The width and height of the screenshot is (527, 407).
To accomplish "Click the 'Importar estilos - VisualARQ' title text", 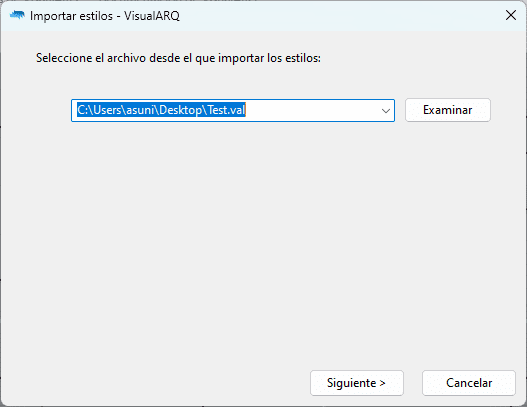I will 105,16.
